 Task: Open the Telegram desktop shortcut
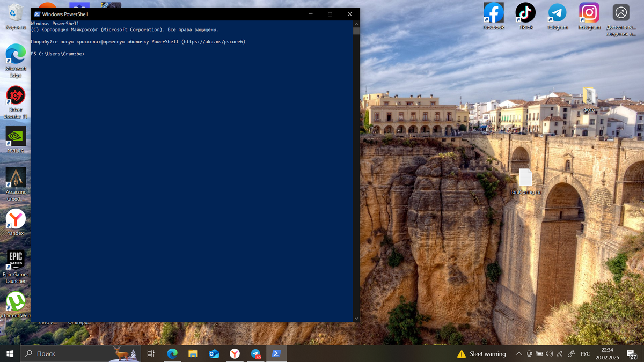(557, 16)
